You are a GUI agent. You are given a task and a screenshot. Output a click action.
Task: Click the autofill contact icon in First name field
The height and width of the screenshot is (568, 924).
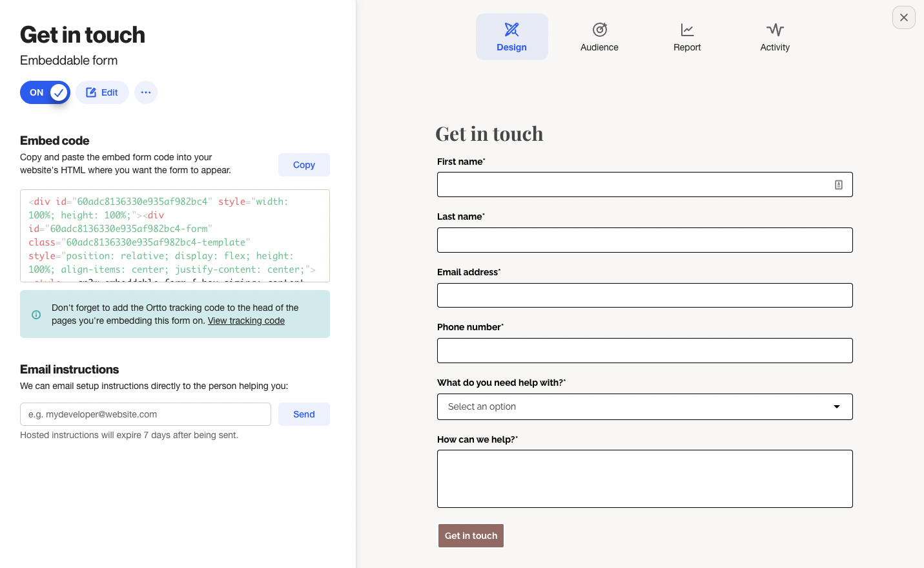tap(839, 185)
